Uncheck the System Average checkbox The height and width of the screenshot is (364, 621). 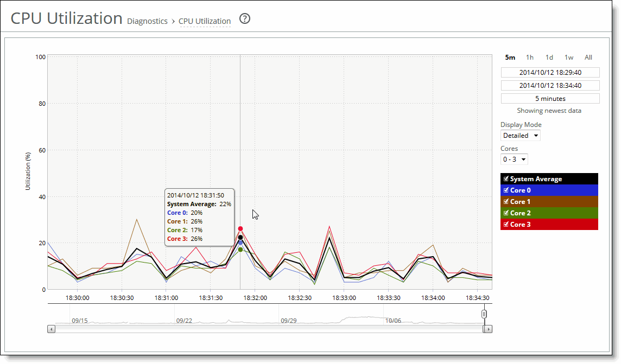point(506,178)
